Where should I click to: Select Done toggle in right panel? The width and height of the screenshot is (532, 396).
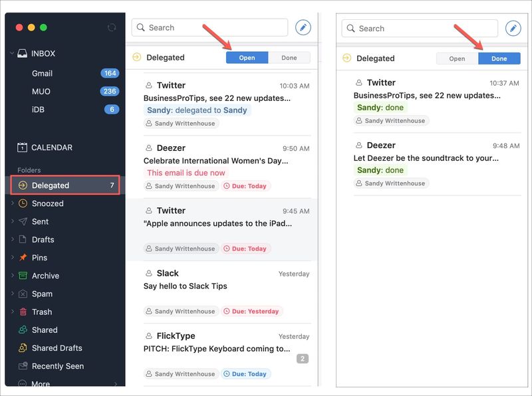499,58
